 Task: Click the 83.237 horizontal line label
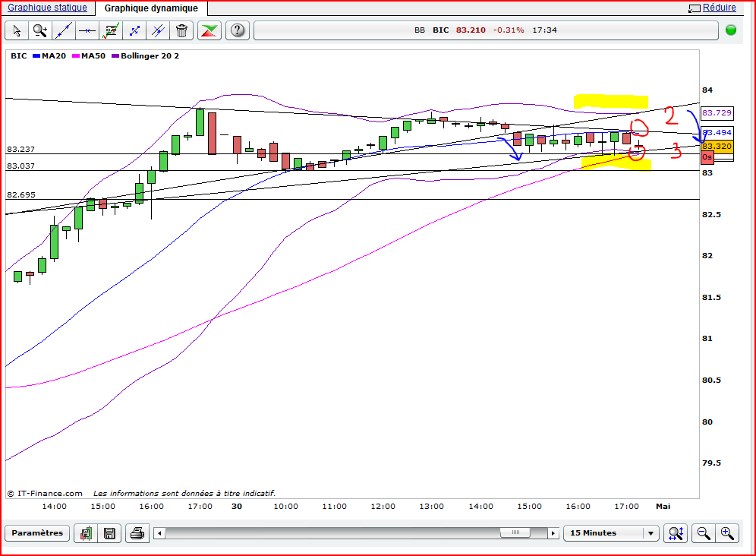tap(20, 150)
